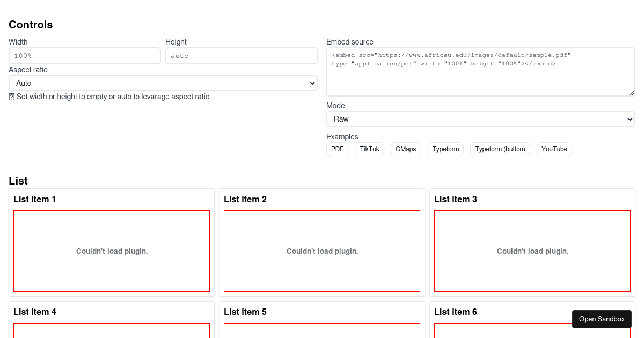The width and height of the screenshot is (644, 338).
Task: Load the GMaps example
Action: (x=406, y=149)
